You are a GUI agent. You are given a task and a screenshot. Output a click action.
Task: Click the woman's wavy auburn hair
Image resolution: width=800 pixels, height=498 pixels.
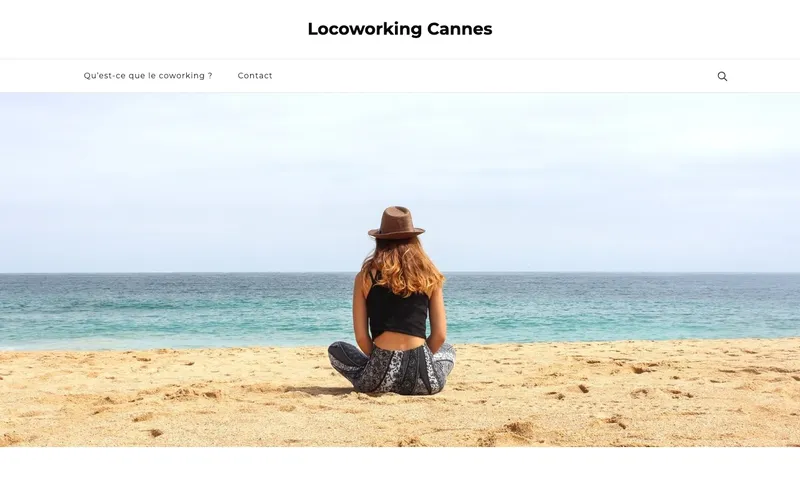(x=403, y=265)
